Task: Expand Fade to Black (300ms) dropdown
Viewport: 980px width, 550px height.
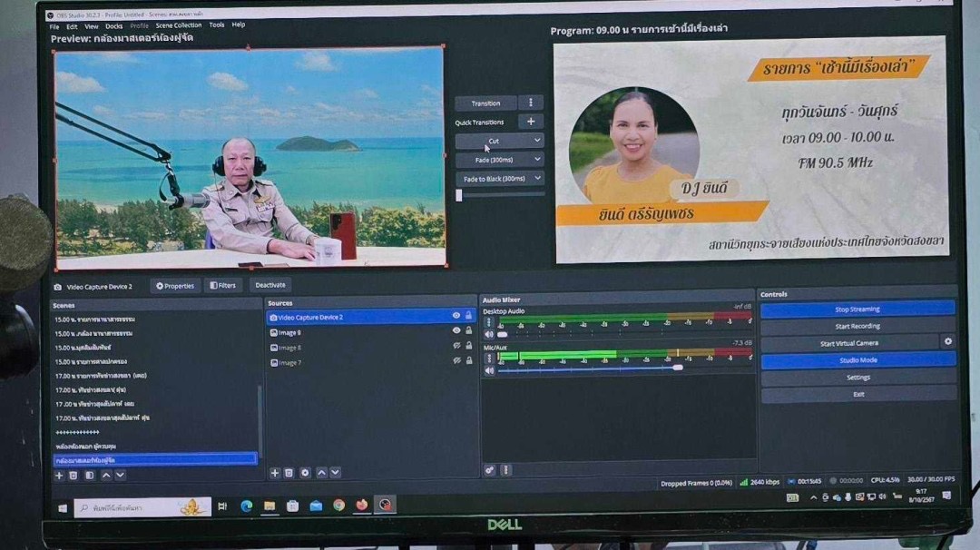Action: point(537,179)
